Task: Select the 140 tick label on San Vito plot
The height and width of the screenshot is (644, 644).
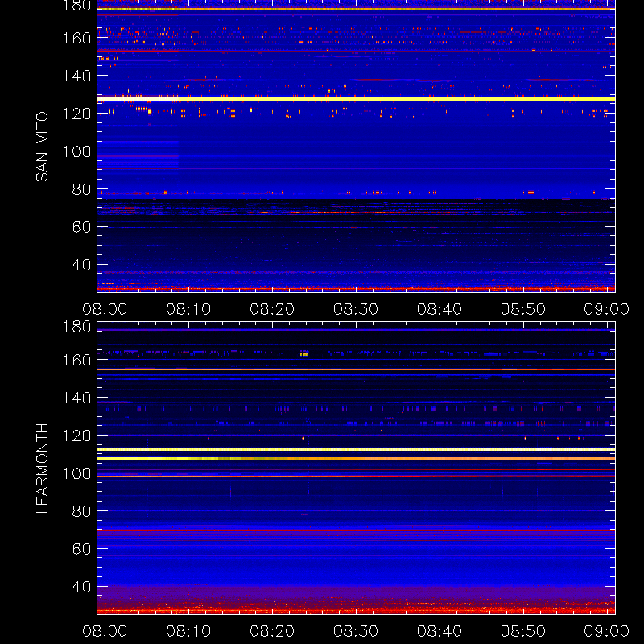Action: pyautogui.click(x=76, y=76)
